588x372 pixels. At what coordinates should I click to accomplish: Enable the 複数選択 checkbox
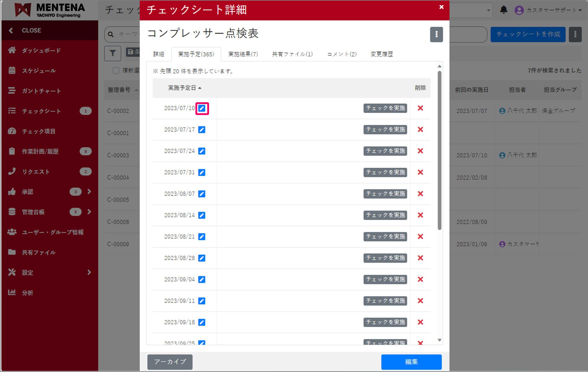click(x=116, y=70)
